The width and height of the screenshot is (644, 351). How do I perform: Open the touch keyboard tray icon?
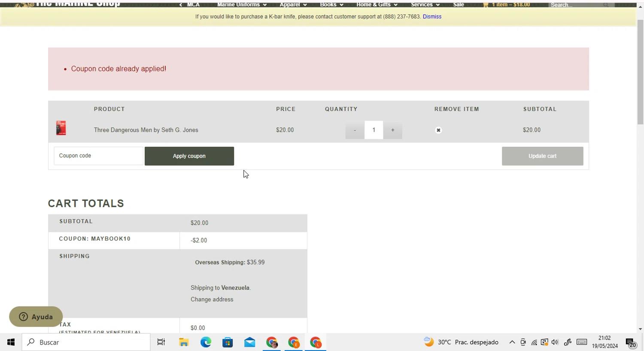pyautogui.click(x=582, y=342)
